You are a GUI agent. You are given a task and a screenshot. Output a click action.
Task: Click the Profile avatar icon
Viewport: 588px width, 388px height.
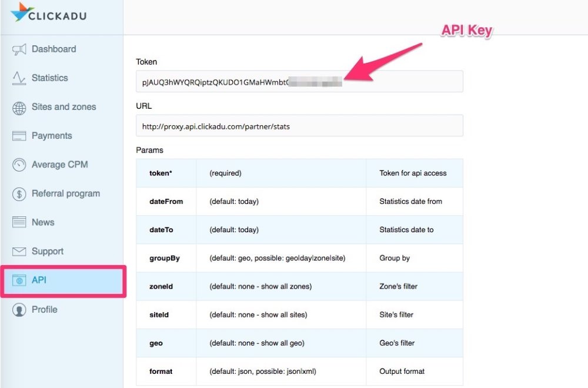[19, 310]
